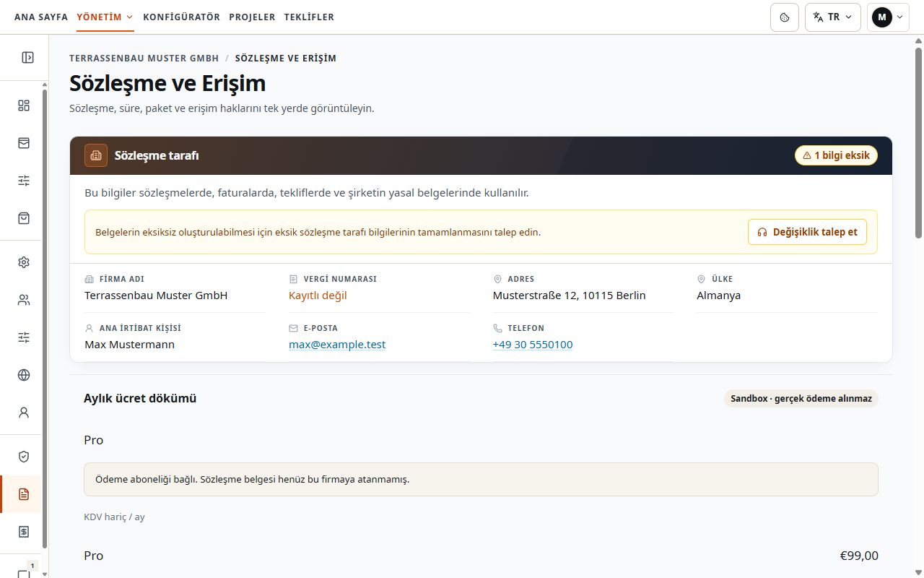Call the +49 30 5550100 phone link
924x578 pixels.
(x=533, y=345)
